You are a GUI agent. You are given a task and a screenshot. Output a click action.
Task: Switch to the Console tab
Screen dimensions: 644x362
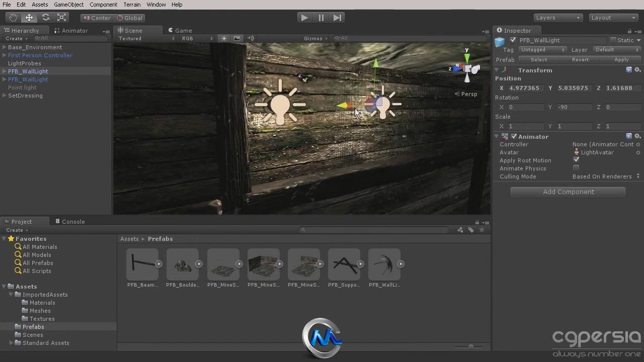pos(70,222)
